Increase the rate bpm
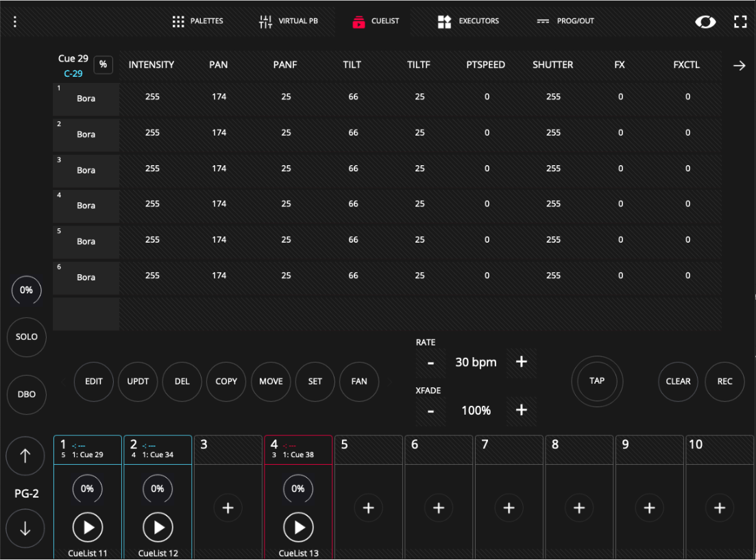This screenshot has height=560, width=756. coord(521,362)
